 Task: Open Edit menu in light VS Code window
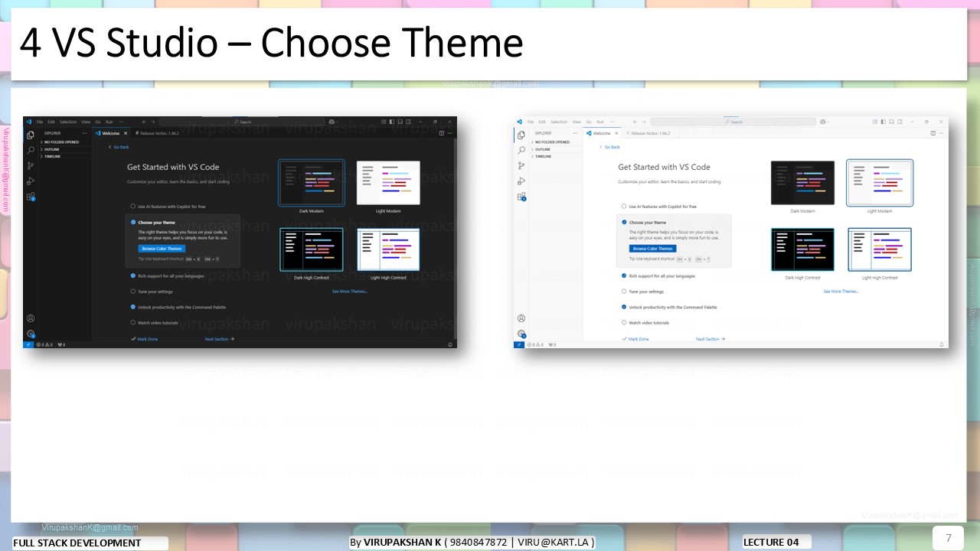pos(542,122)
